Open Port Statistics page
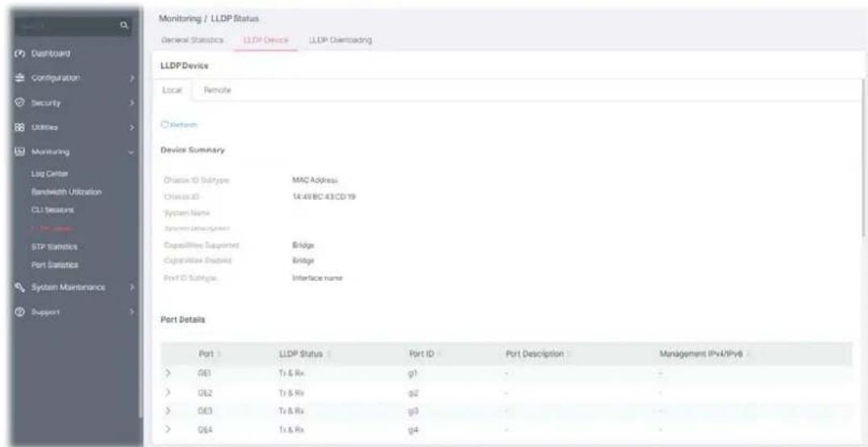This screenshot has height=447, width=868. click(55, 265)
